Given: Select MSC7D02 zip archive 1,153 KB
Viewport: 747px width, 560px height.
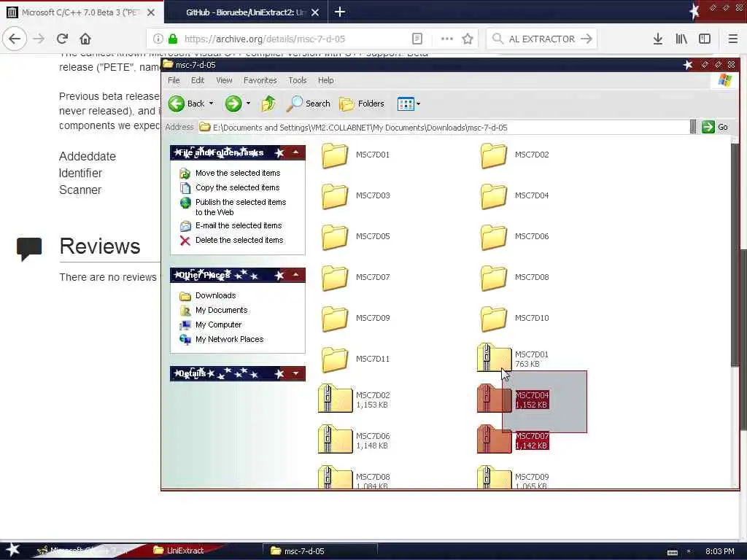Looking at the screenshot, I should pyautogui.click(x=335, y=399).
